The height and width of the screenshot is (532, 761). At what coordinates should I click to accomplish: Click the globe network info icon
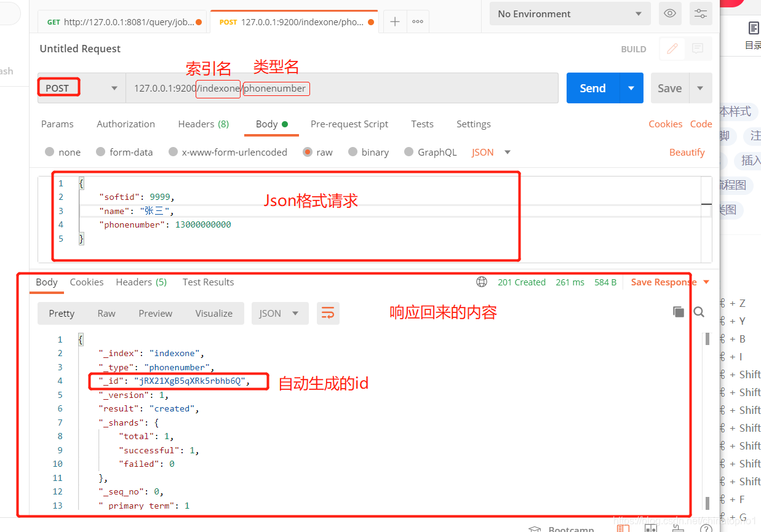click(482, 282)
